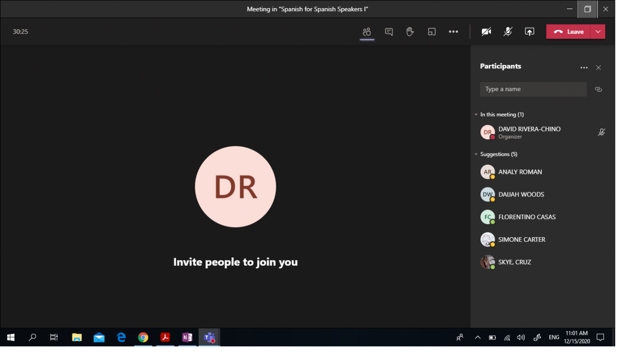Image resolution: width=644 pixels, height=359 pixels.
Task: Open the breakout rooms icon
Action: click(x=432, y=32)
